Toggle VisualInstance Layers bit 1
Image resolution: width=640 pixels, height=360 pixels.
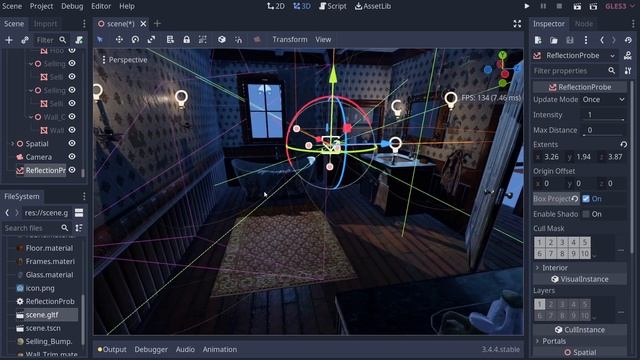tap(539, 304)
